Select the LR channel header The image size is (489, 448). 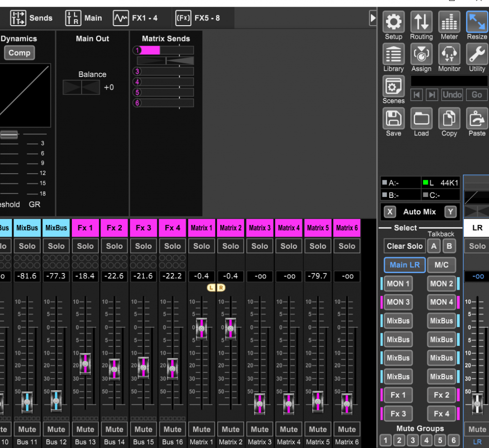coord(477,228)
